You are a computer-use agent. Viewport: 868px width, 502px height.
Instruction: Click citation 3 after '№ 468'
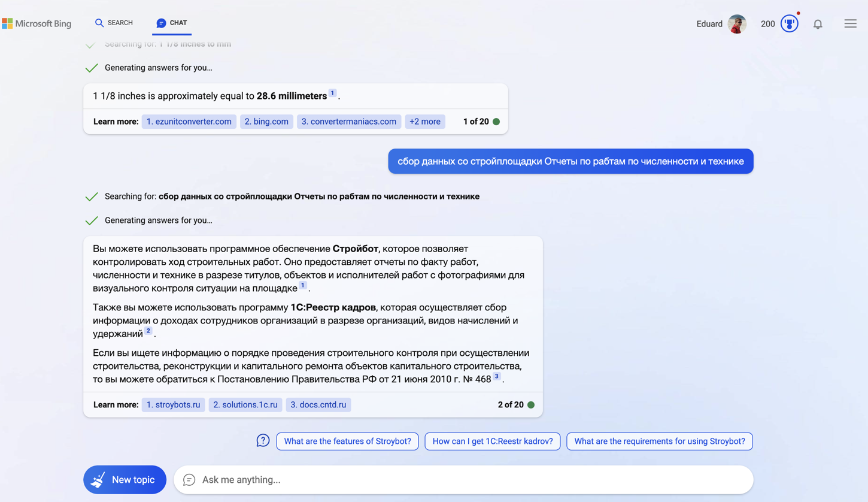(x=497, y=376)
